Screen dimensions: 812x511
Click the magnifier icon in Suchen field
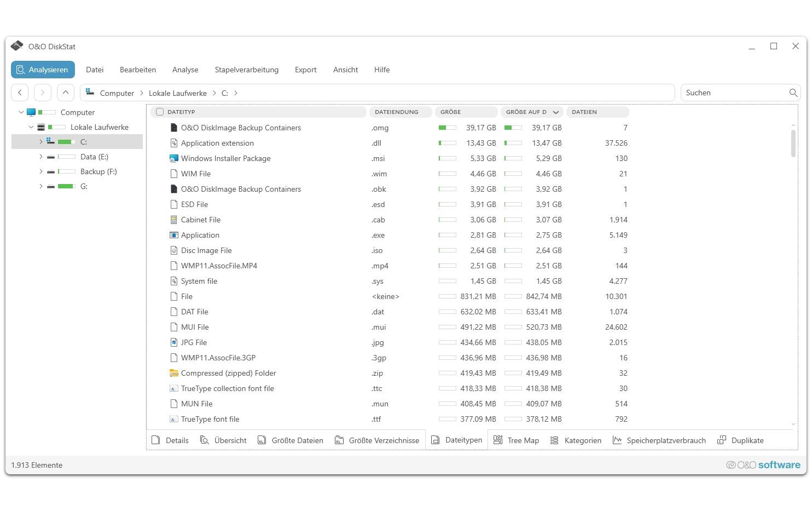click(x=793, y=93)
